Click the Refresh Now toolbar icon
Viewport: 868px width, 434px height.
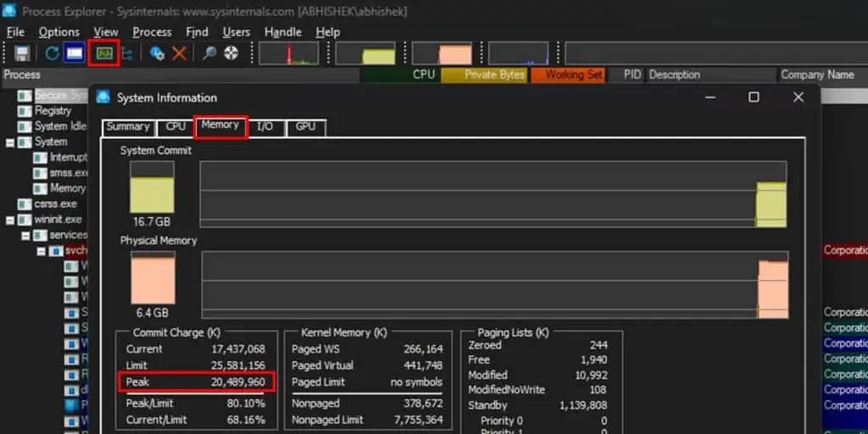[52, 53]
